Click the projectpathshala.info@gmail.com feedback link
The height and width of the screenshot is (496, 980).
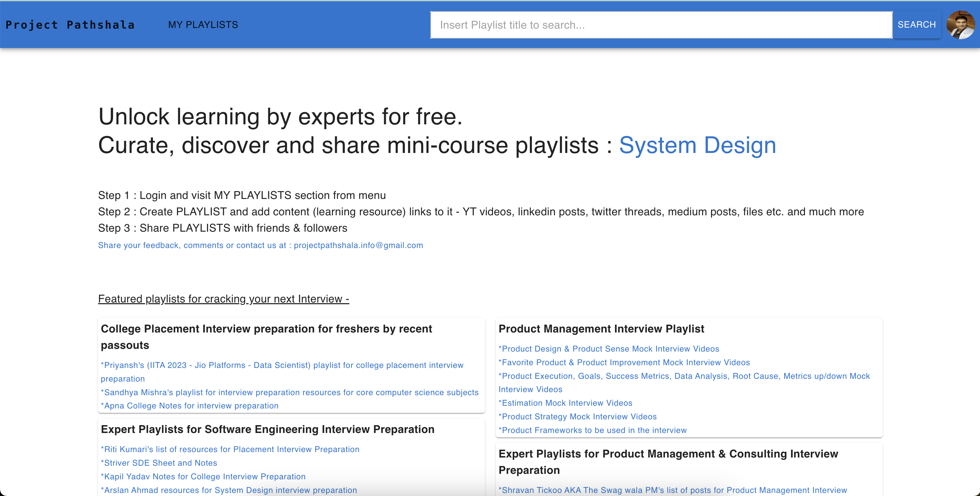coord(260,245)
